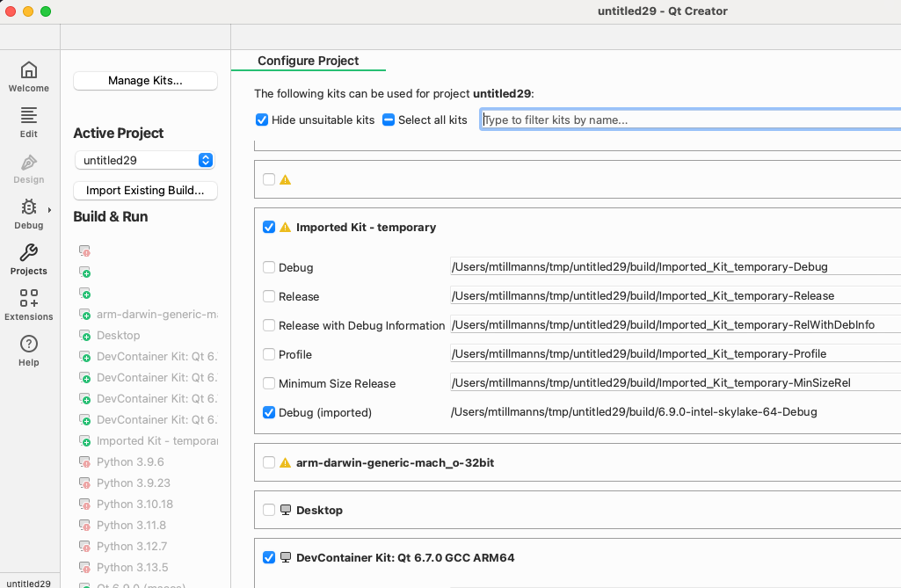
Task: Edit the Imported_Kit_temporary-MinSizeRel path field
Action: tap(675, 383)
